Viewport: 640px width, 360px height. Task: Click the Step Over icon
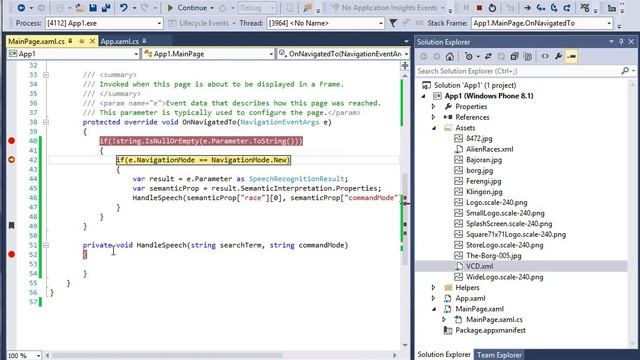tap(554, 8)
